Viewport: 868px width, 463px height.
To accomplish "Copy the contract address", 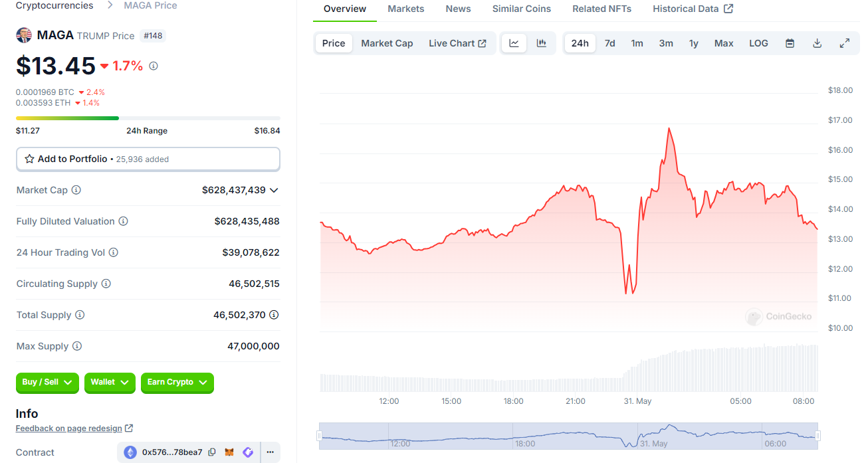I will click(x=212, y=452).
